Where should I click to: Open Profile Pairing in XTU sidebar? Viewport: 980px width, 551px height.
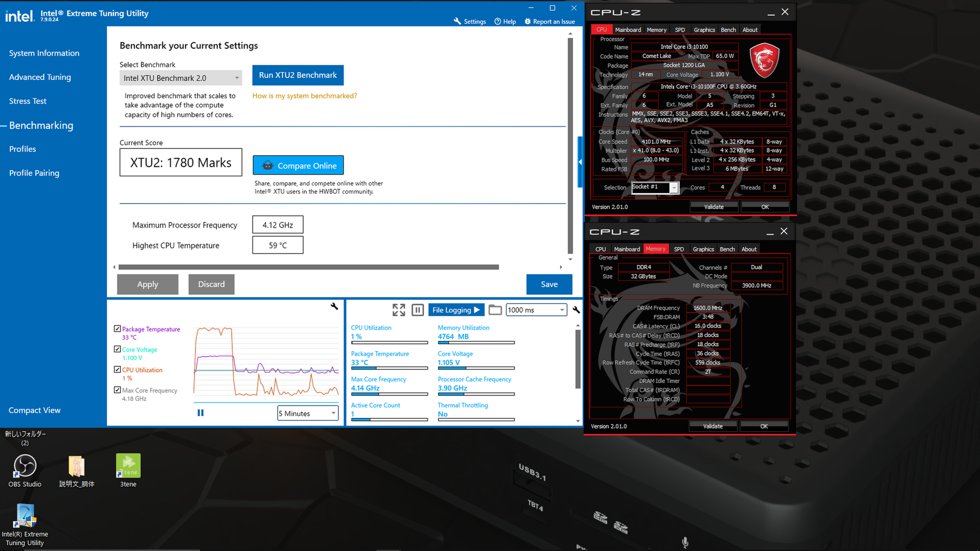pos(34,173)
